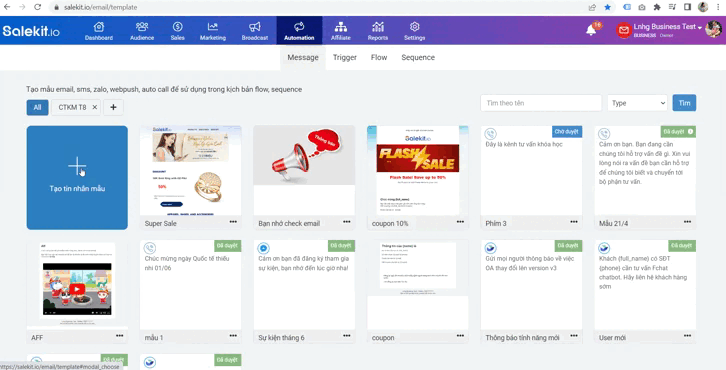Go to Sales dollar icon
Image resolution: width=726 pixels, height=370 pixels.
coord(177,27)
